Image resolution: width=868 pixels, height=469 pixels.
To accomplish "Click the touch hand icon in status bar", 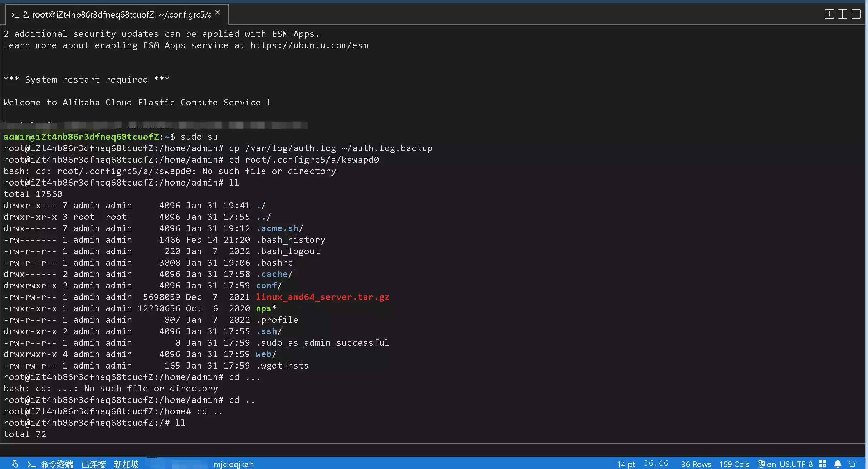I will coord(15,464).
